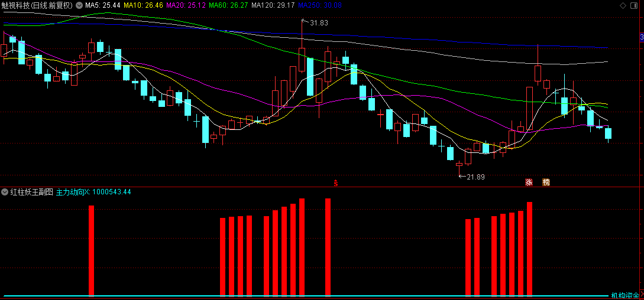Select the yellow MA10: 26.46 label
The image size is (644, 300).
143,5
